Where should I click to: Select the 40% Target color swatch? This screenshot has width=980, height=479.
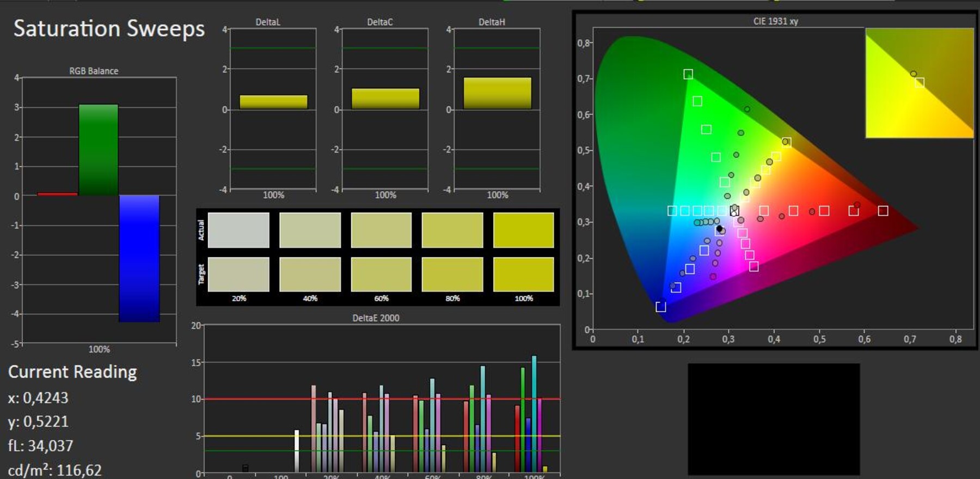(310, 274)
